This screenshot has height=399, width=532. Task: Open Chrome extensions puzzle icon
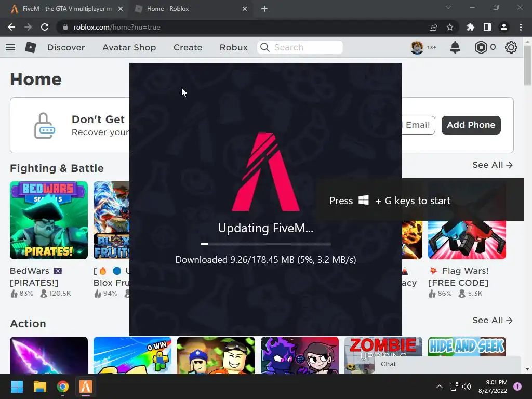click(x=471, y=27)
